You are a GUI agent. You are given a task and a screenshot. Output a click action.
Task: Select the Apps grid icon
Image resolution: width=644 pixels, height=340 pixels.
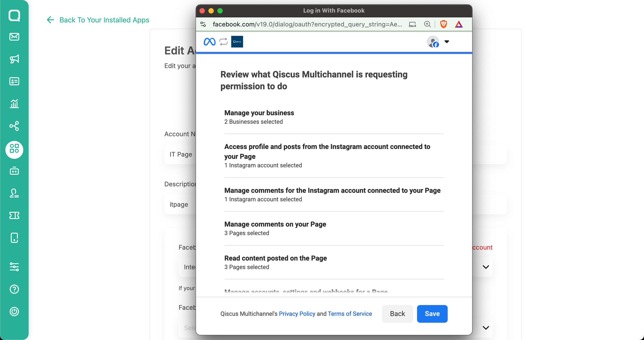(x=14, y=150)
